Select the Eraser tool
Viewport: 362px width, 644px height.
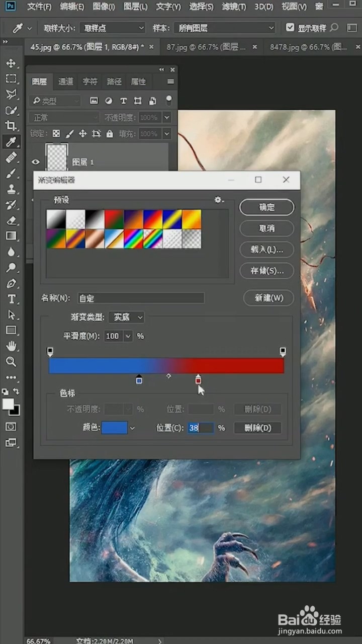11,220
